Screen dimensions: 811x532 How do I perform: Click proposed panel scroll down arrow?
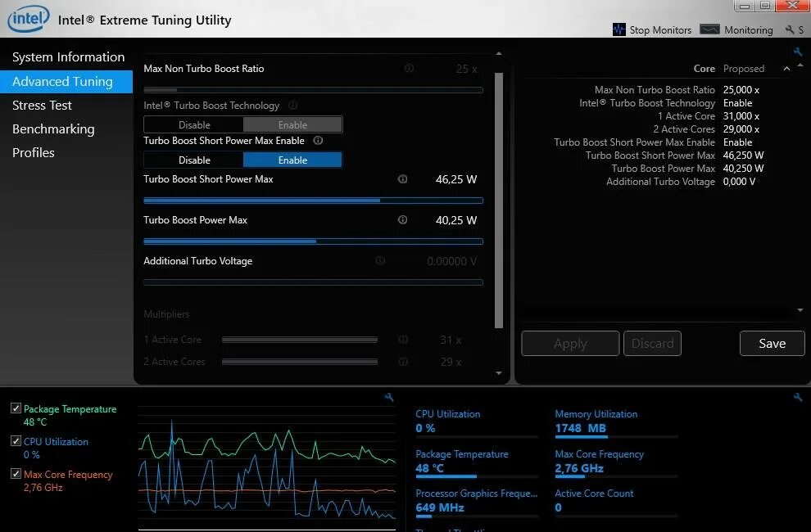click(800, 309)
